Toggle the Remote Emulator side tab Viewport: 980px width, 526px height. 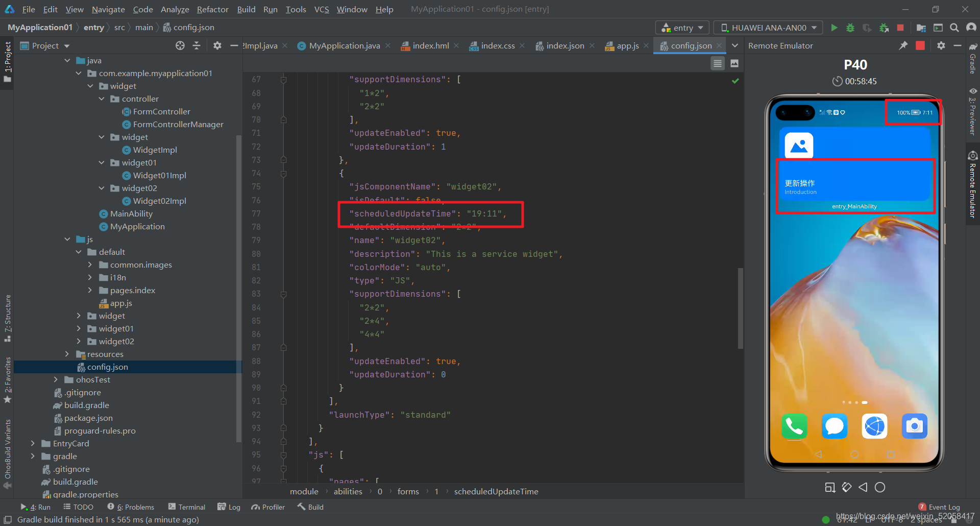973,185
